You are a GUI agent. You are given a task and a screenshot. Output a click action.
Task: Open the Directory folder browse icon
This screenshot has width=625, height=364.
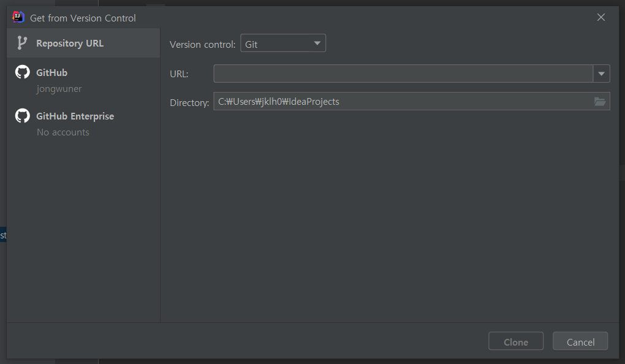tap(600, 102)
